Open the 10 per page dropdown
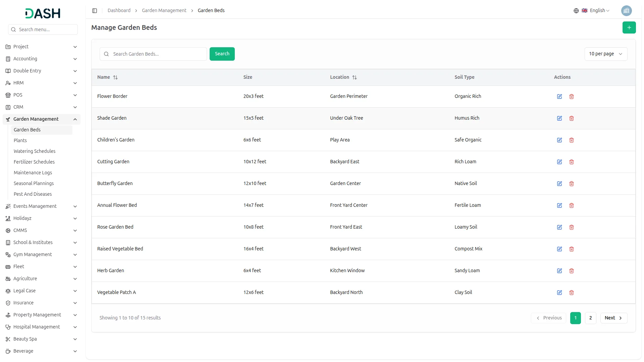 click(605, 54)
